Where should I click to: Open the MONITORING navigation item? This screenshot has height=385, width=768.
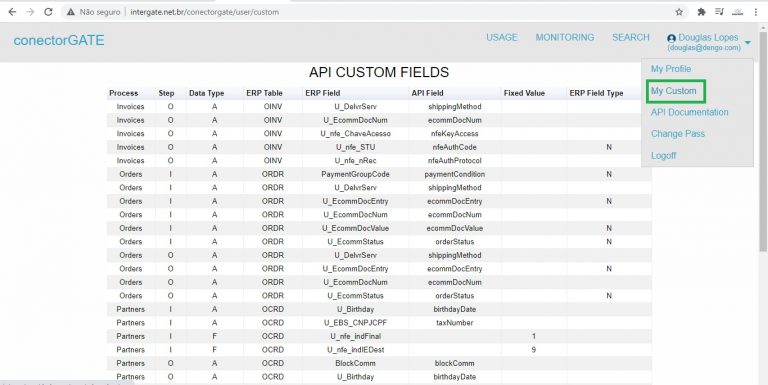point(565,37)
